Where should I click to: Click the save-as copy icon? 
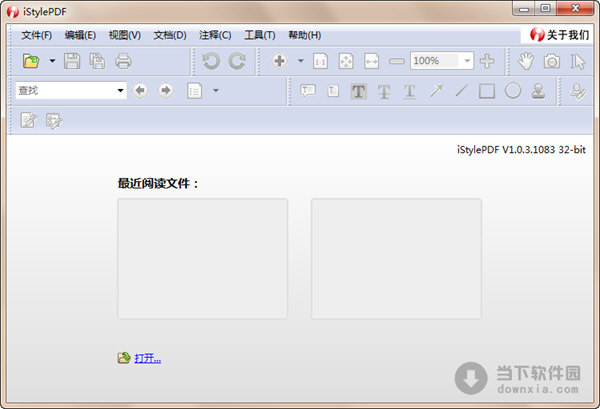tap(97, 61)
